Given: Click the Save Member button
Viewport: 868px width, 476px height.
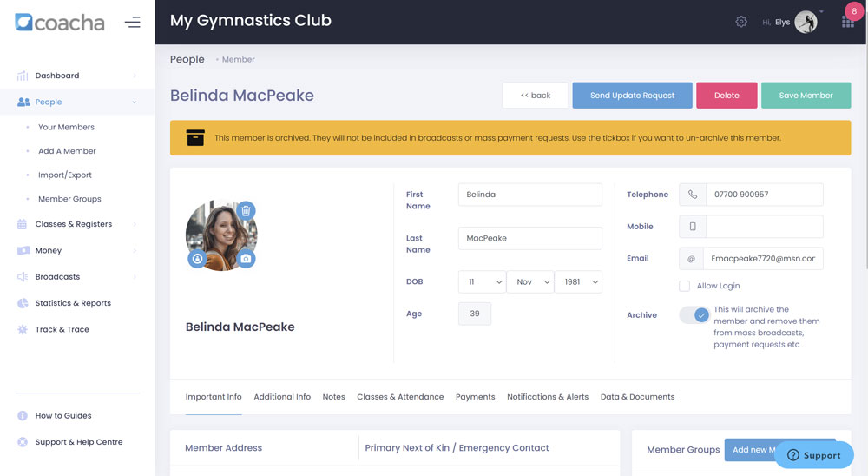Looking at the screenshot, I should click(806, 96).
